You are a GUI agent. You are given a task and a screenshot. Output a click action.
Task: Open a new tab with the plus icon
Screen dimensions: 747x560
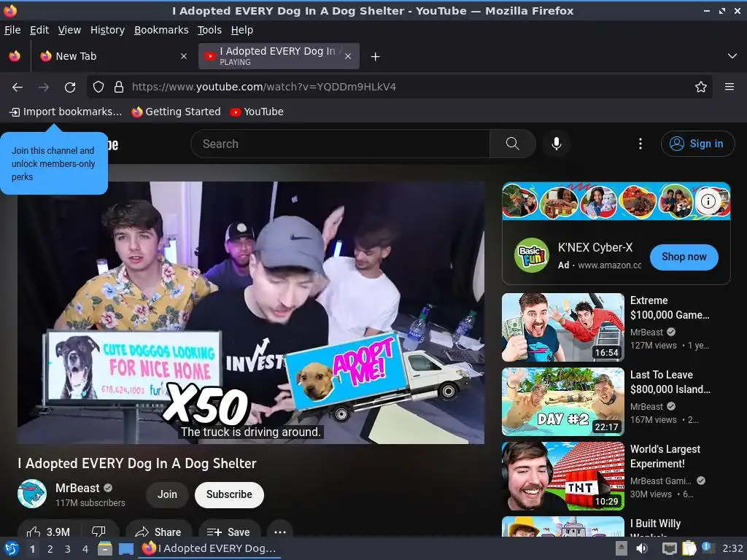pyautogui.click(x=376, y=57)
